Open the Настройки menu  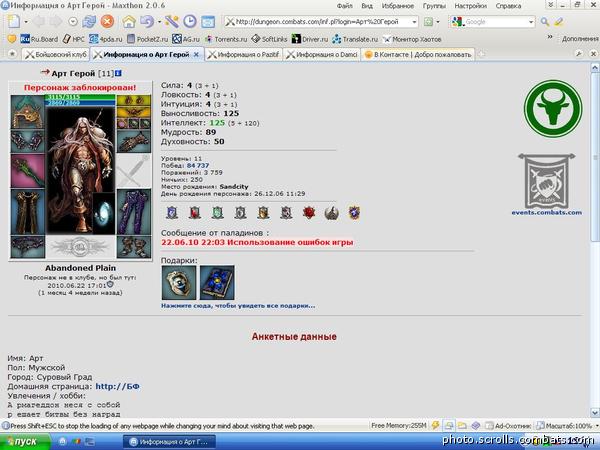pyautogui.click(x=471, y=6)
